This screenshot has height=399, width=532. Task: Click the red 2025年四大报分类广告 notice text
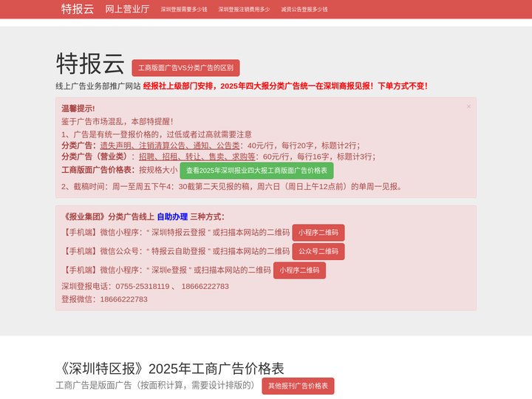(x=285, y=86)
